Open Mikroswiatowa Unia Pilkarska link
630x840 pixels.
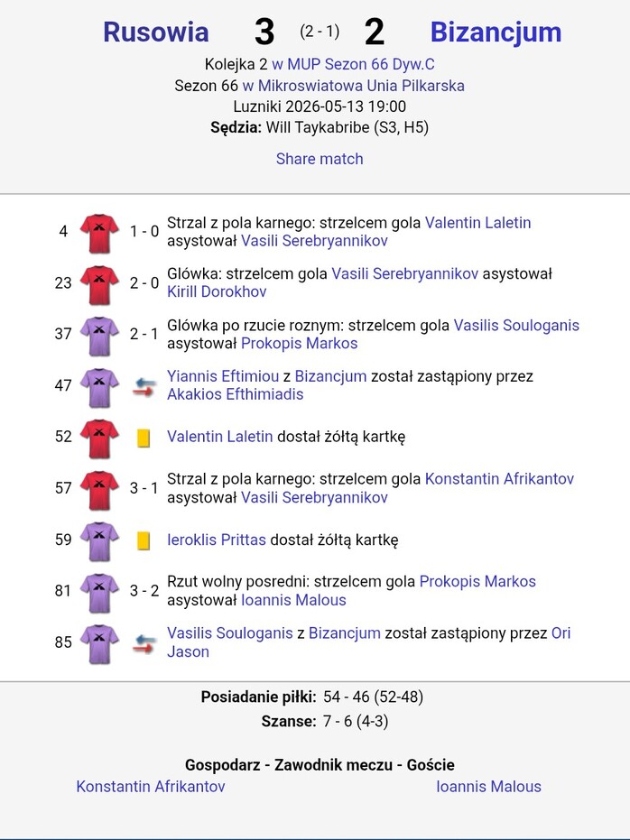[x=354, y=86]
